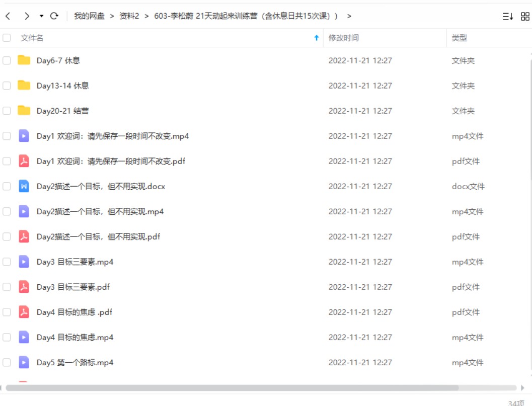Select file name Day4 目标的焦虑 .pdf
Viewport: 532px width, 406px height.
click(x=74, y=312)
